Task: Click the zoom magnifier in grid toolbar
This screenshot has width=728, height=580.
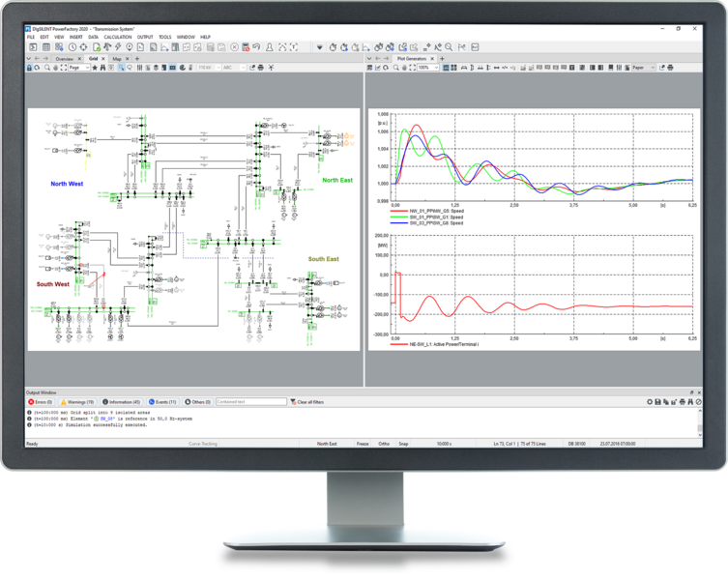Action: pos(47,68)
